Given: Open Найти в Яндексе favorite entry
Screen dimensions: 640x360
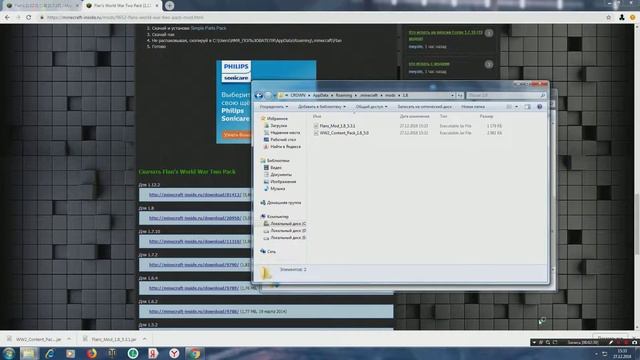Looking at the screenshot, I should pyautogui.click(x=285, y=147).
